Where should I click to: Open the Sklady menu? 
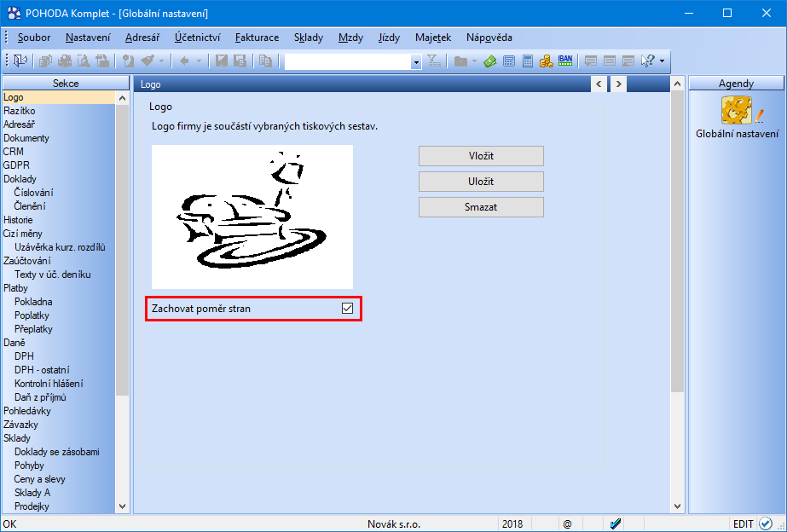(309, 38)
